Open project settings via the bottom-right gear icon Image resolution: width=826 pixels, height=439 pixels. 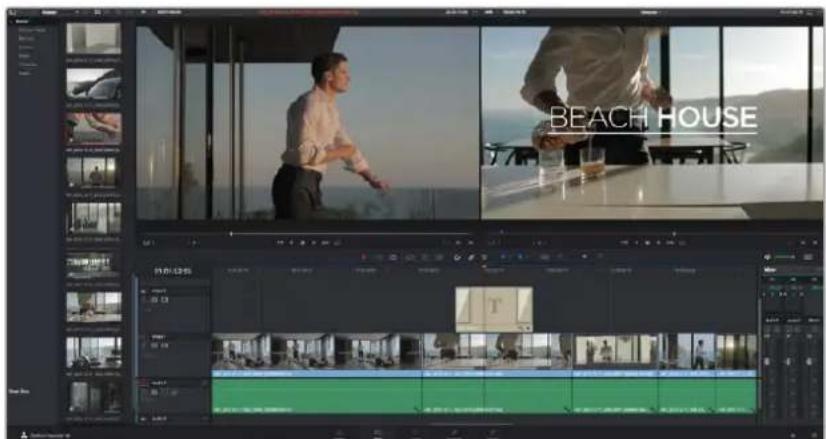(x=812, y=435)
